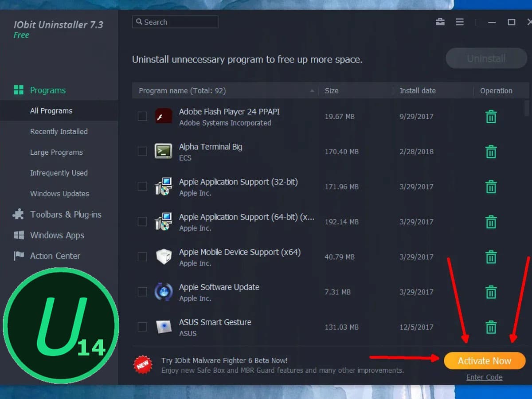Viewport: 532px width, 399px height.
Task: Uninstall Apple Application Support (32-bit) via trash icon
Action: coord(491,187)
